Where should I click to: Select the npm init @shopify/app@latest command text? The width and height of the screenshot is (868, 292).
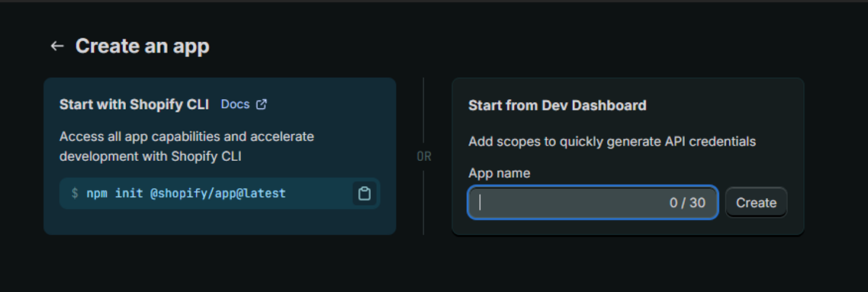click(186, 194)
